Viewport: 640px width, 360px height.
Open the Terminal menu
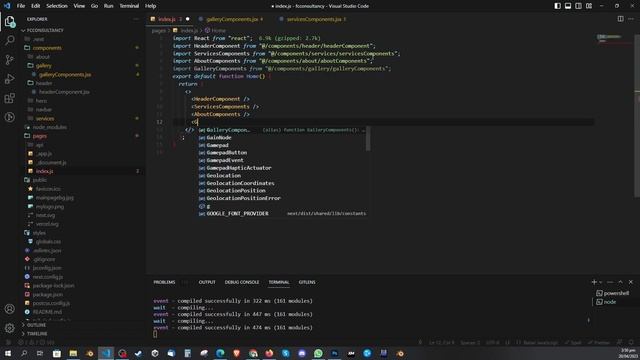129,6
